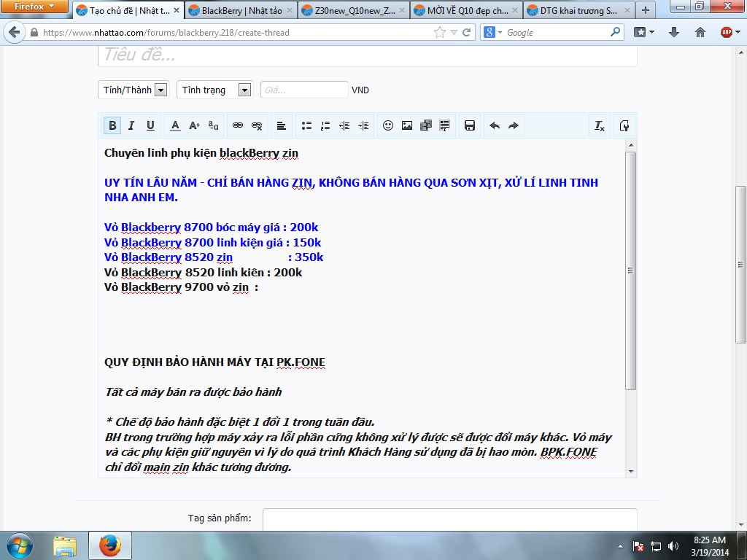Show hidden system tray icons

click(x=620, y=546)
